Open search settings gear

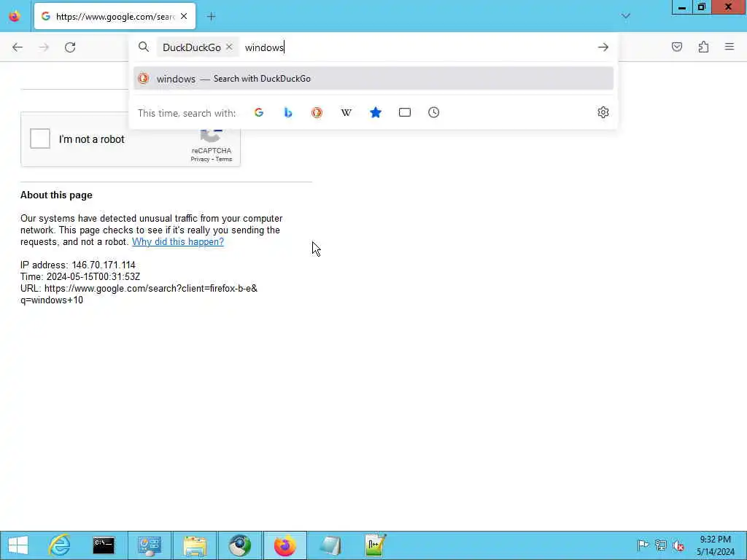point(603,112)
